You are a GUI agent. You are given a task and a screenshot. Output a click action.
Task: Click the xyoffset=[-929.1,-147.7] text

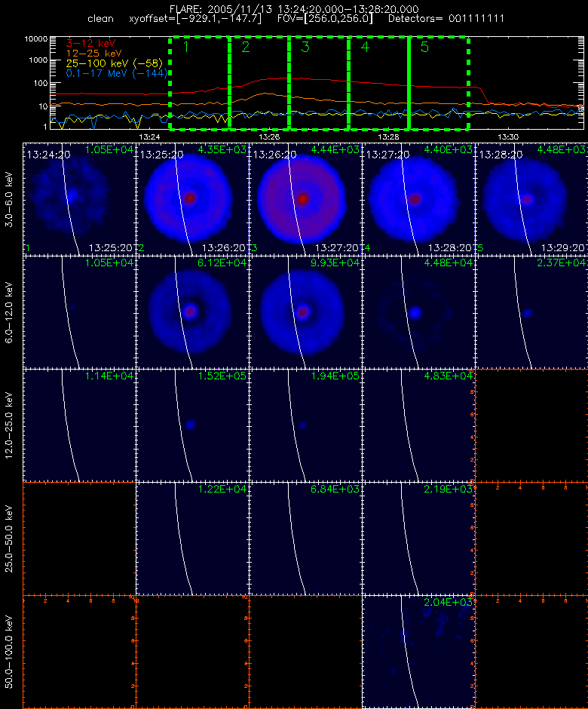[x=195, y=19]
